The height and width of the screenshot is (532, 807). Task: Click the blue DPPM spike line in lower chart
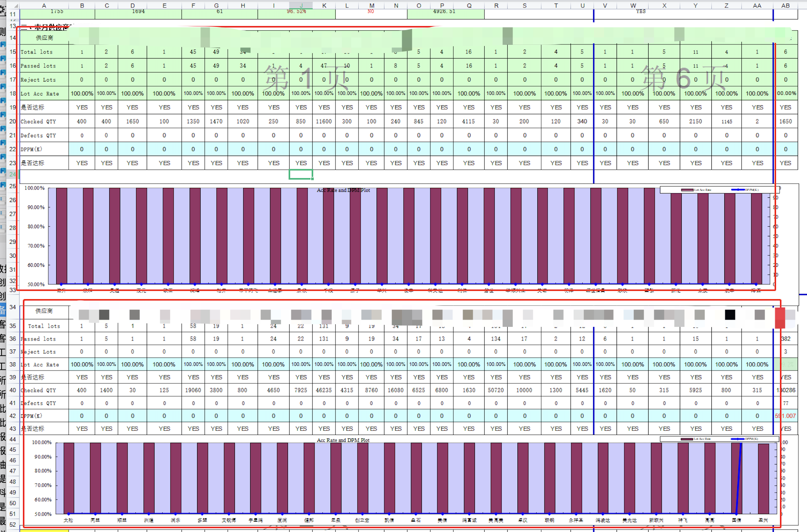(x=738, y=479)
